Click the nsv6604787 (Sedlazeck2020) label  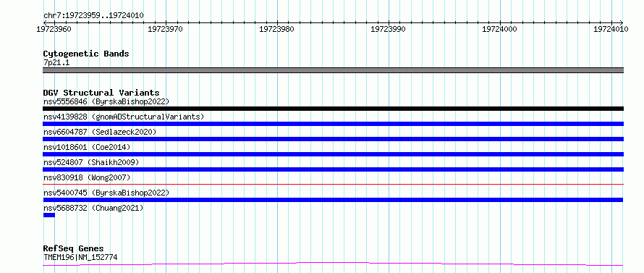coord(100,132)
